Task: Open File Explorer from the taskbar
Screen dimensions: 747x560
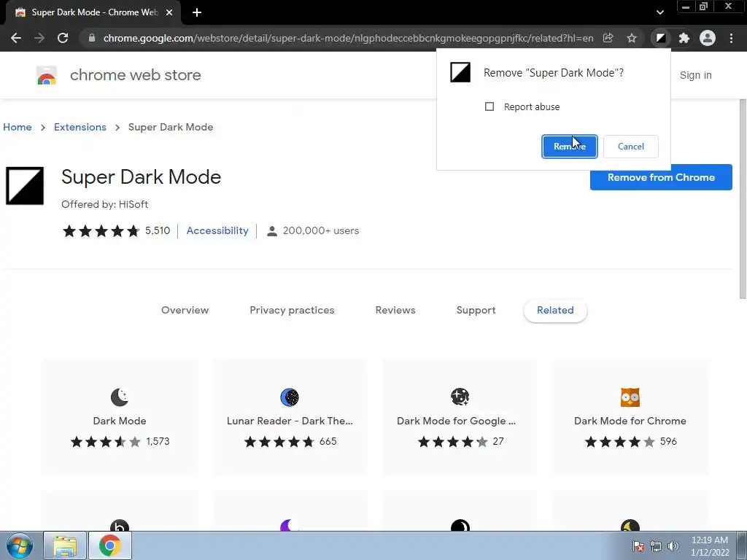Action: click(65, 545)
